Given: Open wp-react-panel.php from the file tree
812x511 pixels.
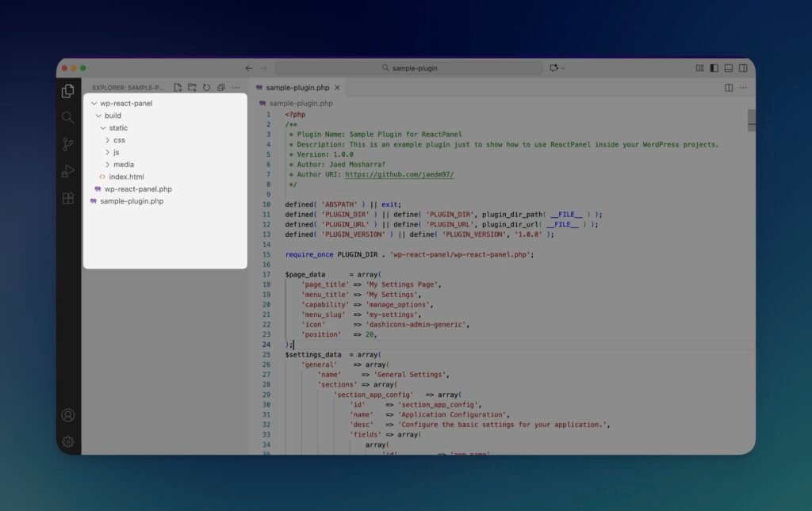Looking at the screenshot, I should [x=138, y=189].
